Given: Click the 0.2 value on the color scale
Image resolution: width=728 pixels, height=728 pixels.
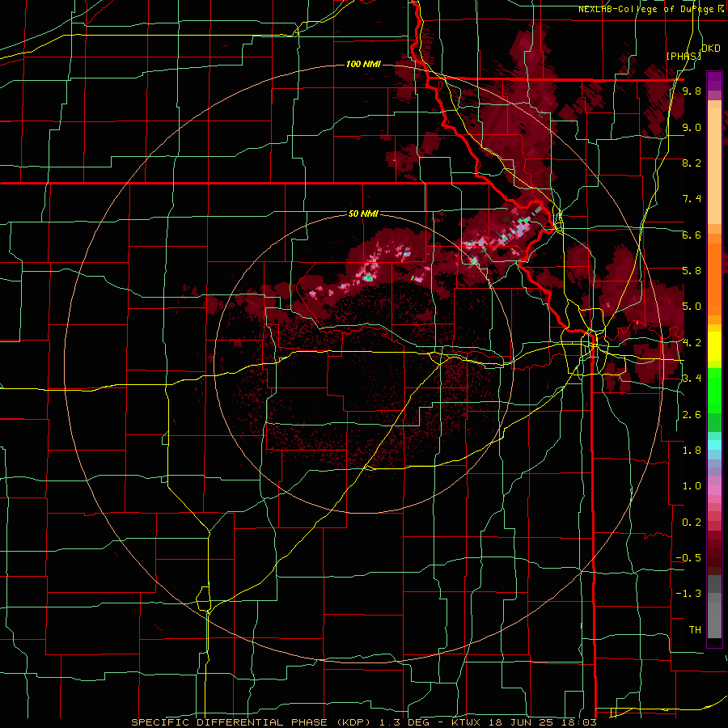Looking at the screenshot, I should pyautogui.click(x=692, y=523).
